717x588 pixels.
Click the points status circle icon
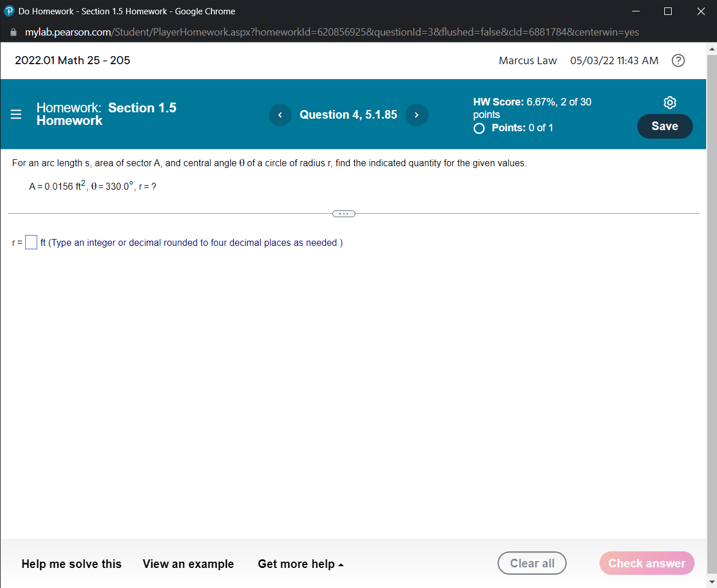(479, 128)
